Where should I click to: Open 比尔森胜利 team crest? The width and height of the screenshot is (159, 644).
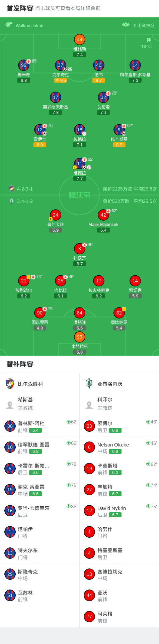coord(10,384)
